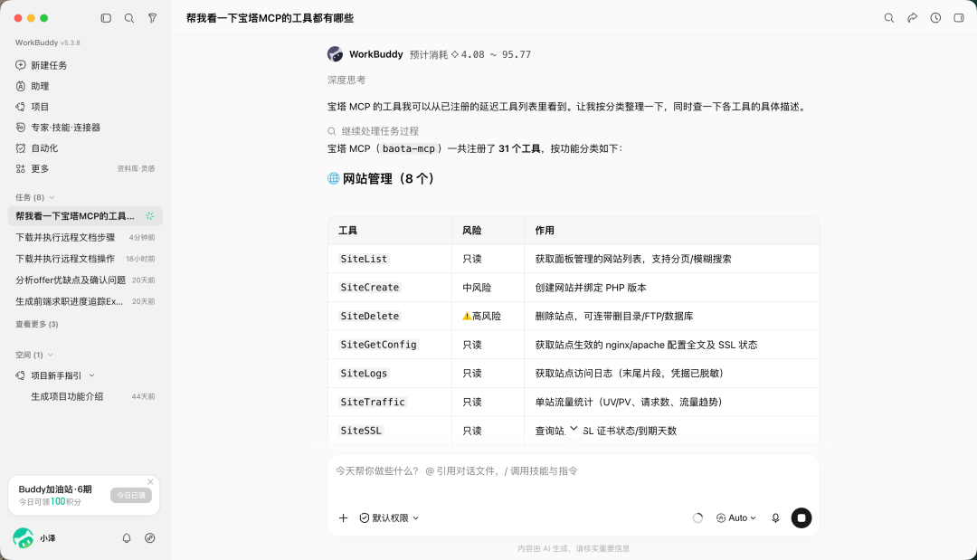
Task: Click the loading spinner indicator
Action: pos(697,517)
